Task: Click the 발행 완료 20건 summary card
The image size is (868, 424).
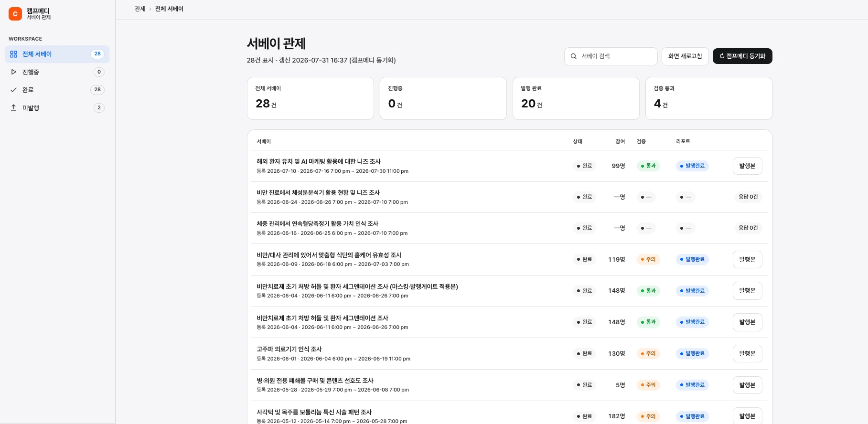Action: pyautogui.click(x=576, y=98)
